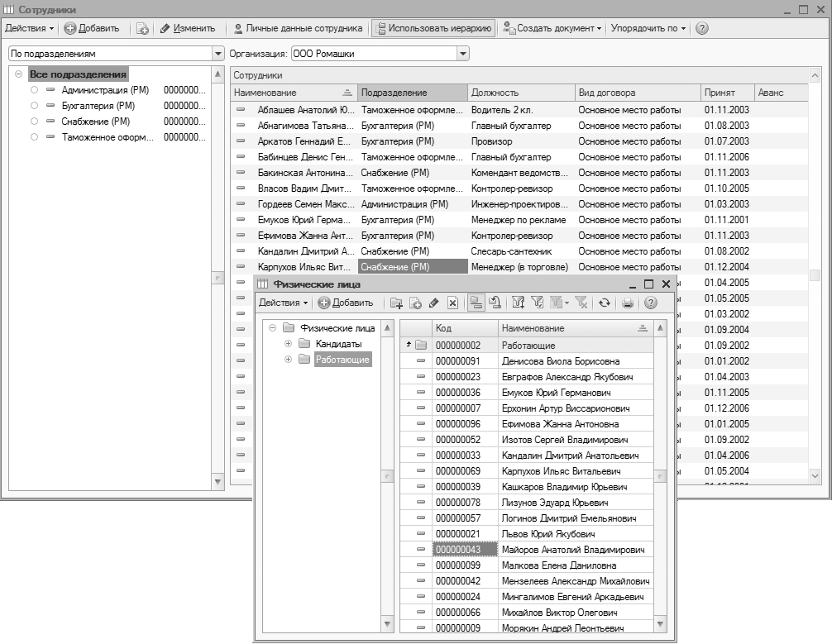832x644 pixels.
Task: Open the Организация combo box arrow
Action: point(463,54)
